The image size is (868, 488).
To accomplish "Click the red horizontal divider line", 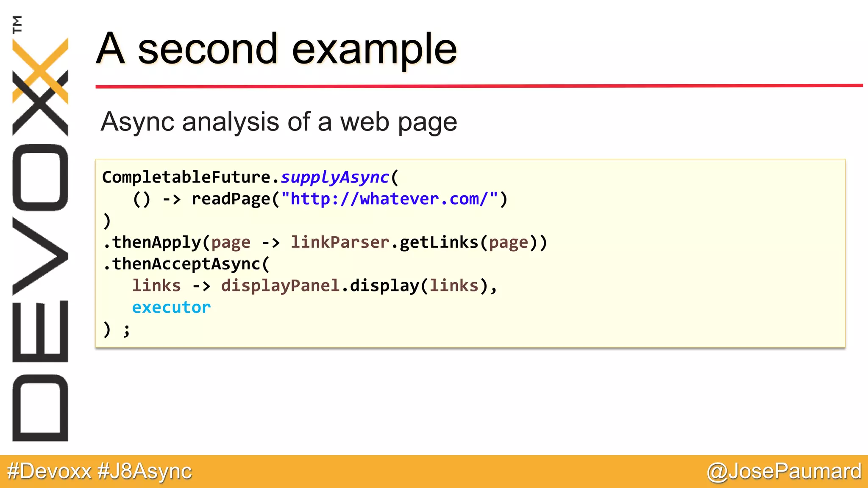I will (479, 86).
